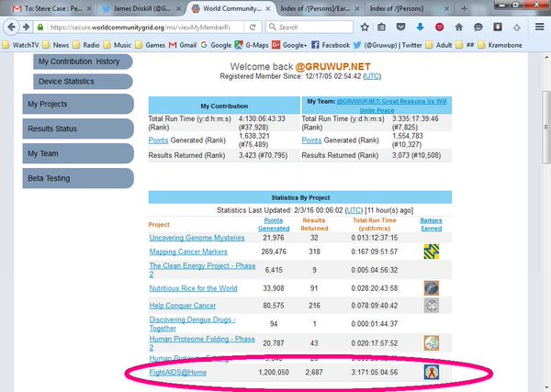551x392 pixels.
Task: Switch to the Index of /[Persons]/Ear... tab
Action: [x=318, y=8]
